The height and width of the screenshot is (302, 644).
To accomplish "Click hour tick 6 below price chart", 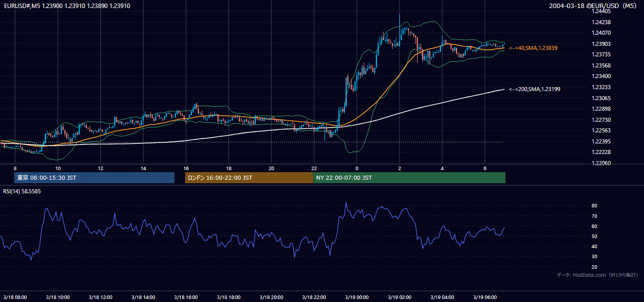I will pyautogui.click(x=485, y=168).
